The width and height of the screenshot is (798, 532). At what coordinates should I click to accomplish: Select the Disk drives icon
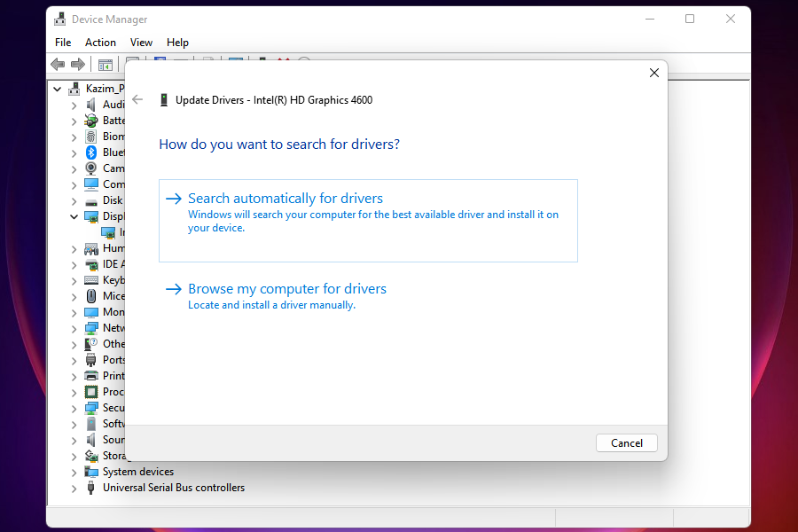(x=91, y=201)
